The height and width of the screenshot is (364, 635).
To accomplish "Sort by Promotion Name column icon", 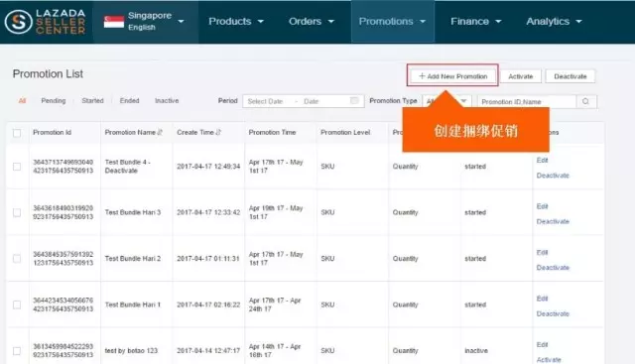I will [160, 132].
